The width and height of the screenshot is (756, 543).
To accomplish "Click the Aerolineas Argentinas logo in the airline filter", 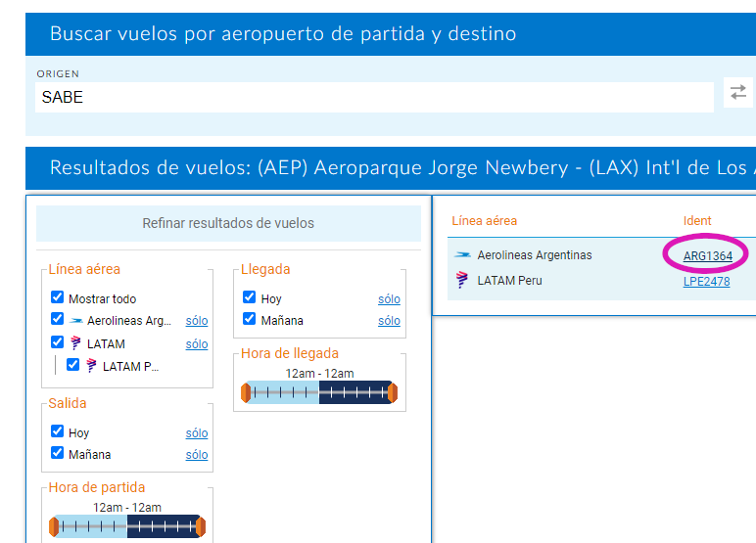I will click(75, 320).
